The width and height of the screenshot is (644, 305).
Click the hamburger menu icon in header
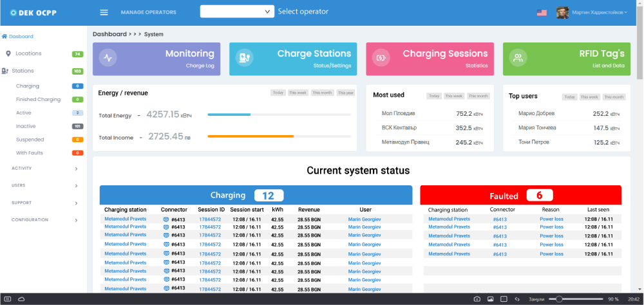pyautogui.click(x=104, y=12)
